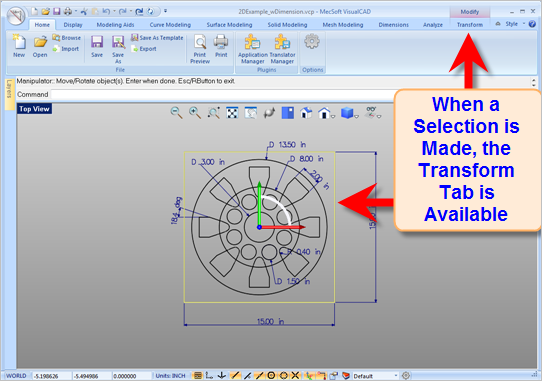
Task: Click the large Print ribbon button
Action: point(221,46)
